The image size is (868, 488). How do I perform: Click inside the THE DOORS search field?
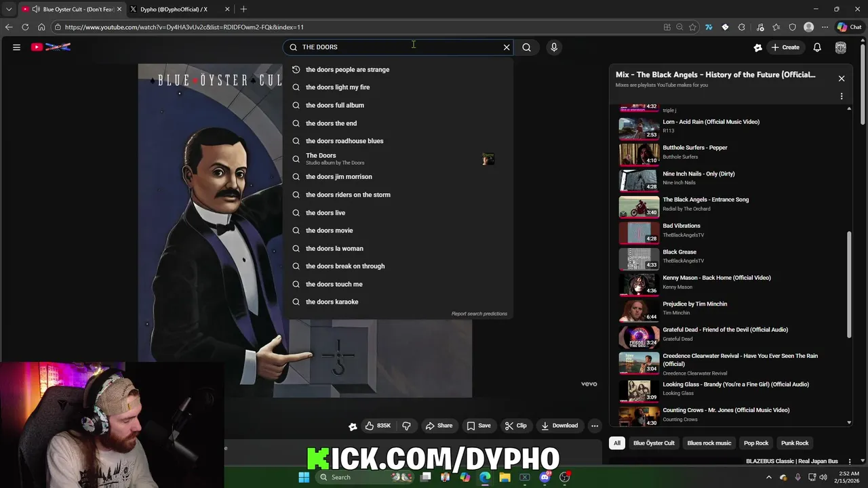click(399, 47)
